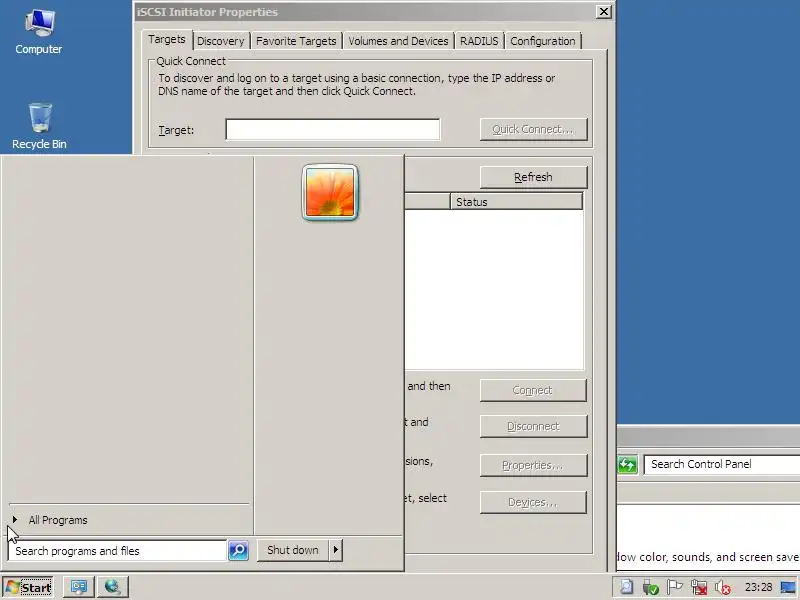Click the document tray icon
This screenshot has height=600, width=800.
pos(627,587)
